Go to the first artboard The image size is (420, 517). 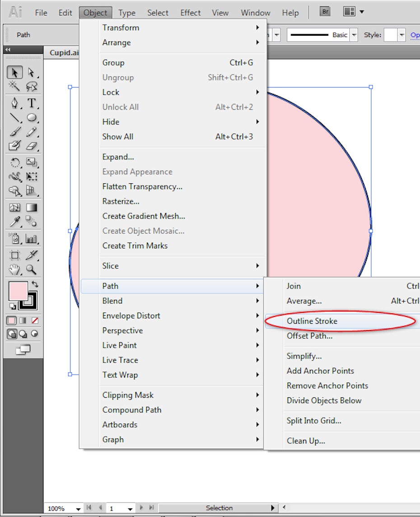89,508
